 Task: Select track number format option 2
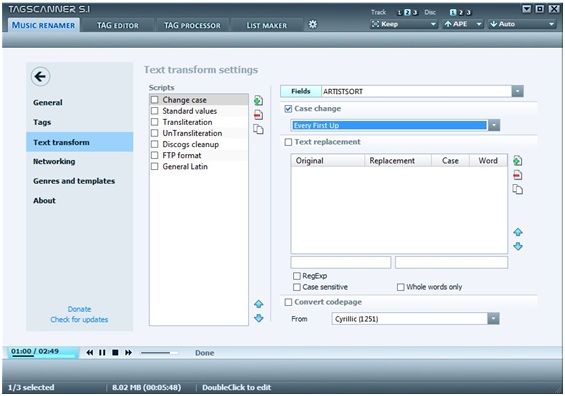tap(407, 13)
